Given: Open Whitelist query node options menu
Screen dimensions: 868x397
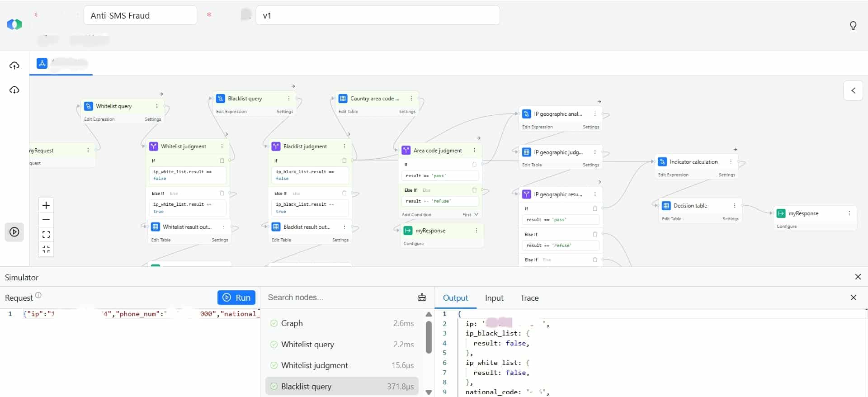Looking at the screenshot, I should (x=157, y=106).
